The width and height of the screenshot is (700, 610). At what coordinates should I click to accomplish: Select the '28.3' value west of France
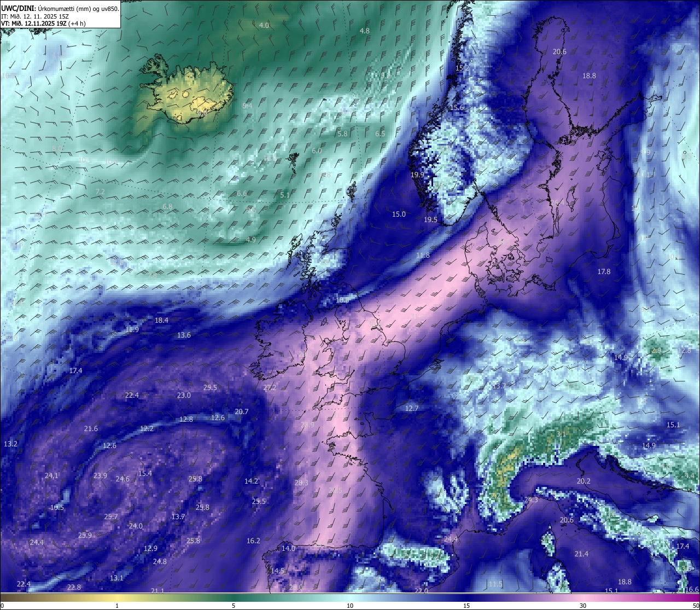tap(301, 483)
